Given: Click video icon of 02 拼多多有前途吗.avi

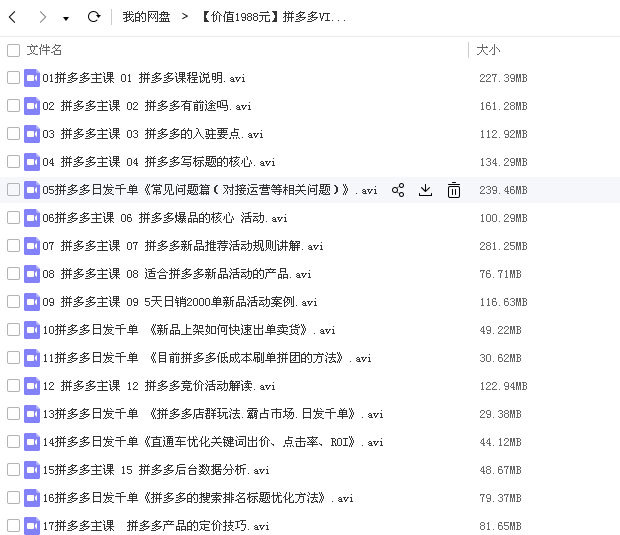Looking at the screenshot, I should [32, 106].
